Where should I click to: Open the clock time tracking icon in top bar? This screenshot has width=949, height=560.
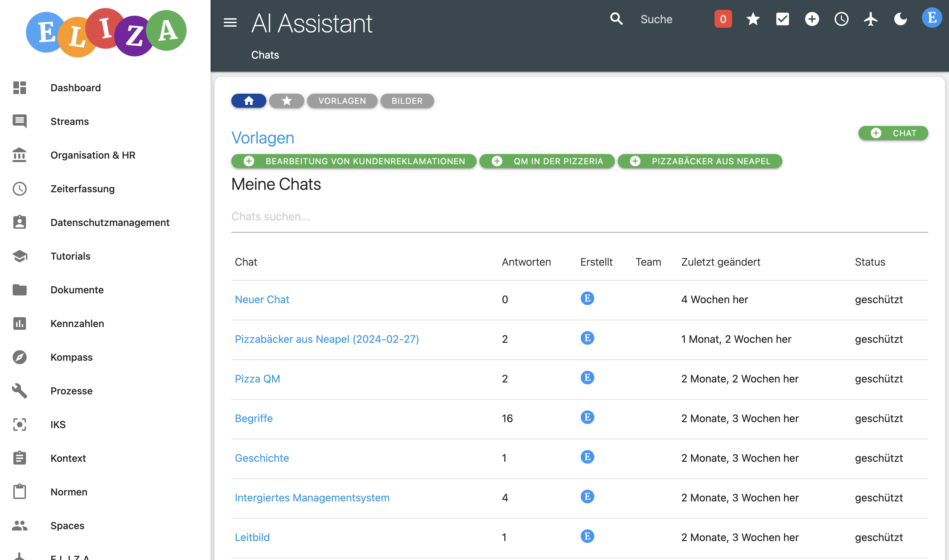pos(841,19)
